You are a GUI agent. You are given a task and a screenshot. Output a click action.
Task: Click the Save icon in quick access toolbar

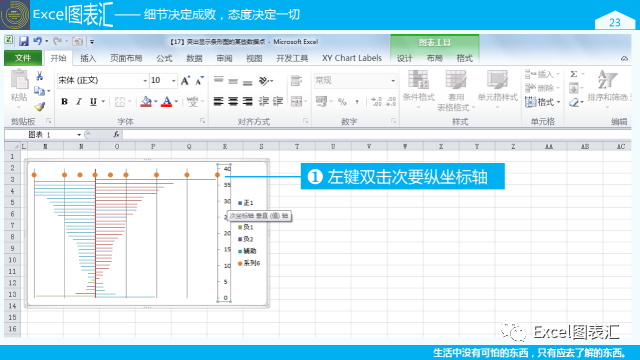click(23, 41)
